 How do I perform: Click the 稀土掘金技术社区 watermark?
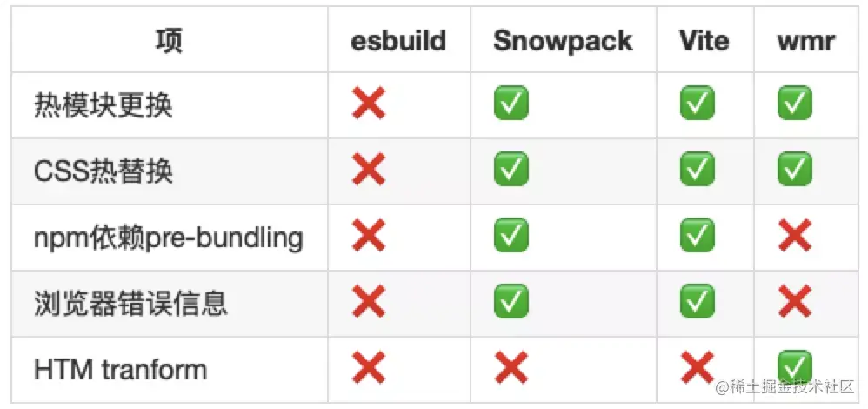coord(785,387)
